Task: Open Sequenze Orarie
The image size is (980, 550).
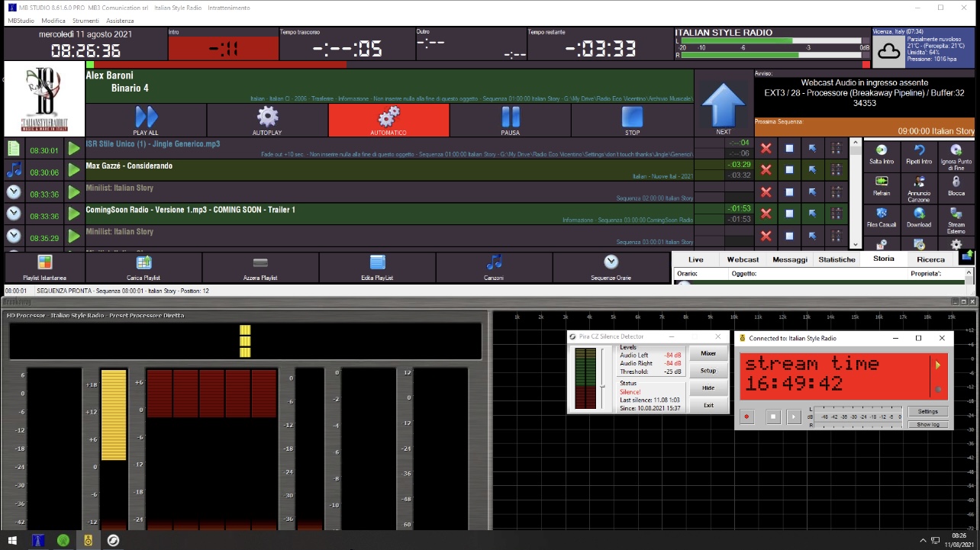Action: coord(611,267)
